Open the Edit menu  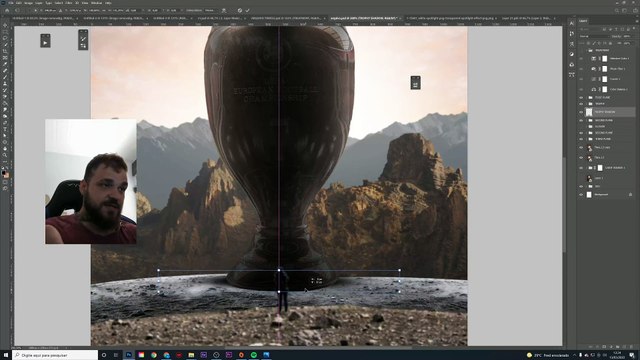[x=19, y=3]
